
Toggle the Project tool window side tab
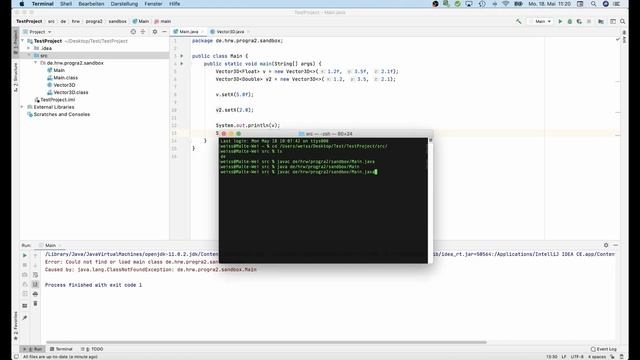click(x=16, y=42)
